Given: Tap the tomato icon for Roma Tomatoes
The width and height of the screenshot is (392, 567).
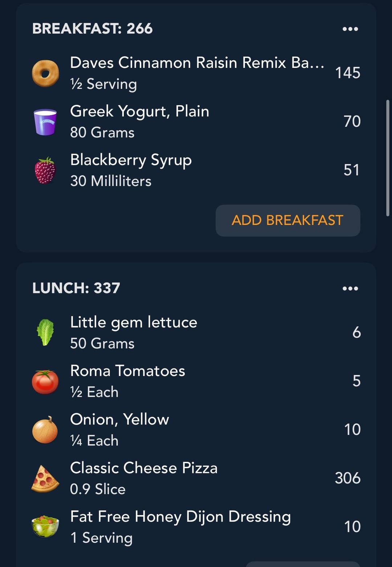Looking at the screenshot, I should 45,382.
